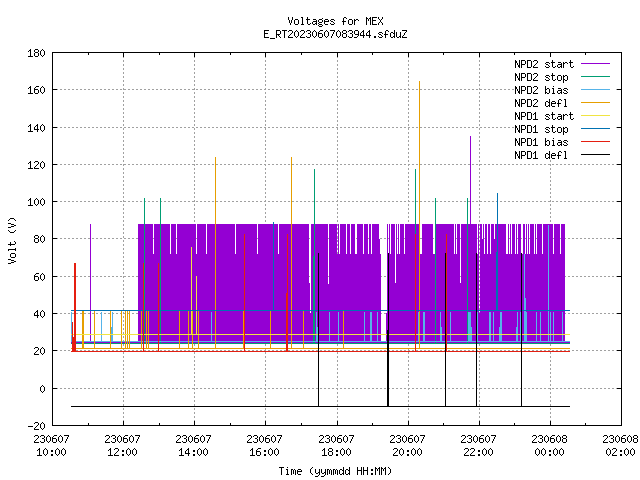Image resolution: width=640 pixels, height=480 pixels.
Task: Click the 'NPD2 bias' legend label
Action: pyautogui.click(x=541, y=90)
